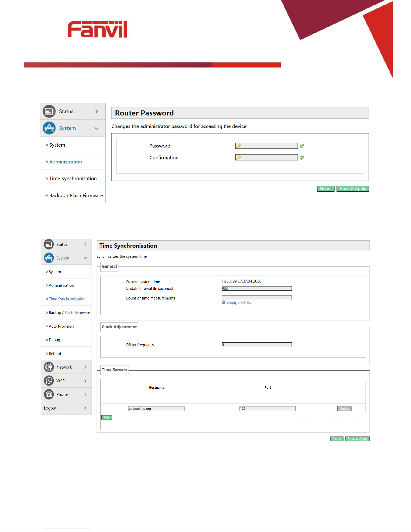Click the Network sidebar label
This screenshot has height=532, width=411.
pos(64,367)
